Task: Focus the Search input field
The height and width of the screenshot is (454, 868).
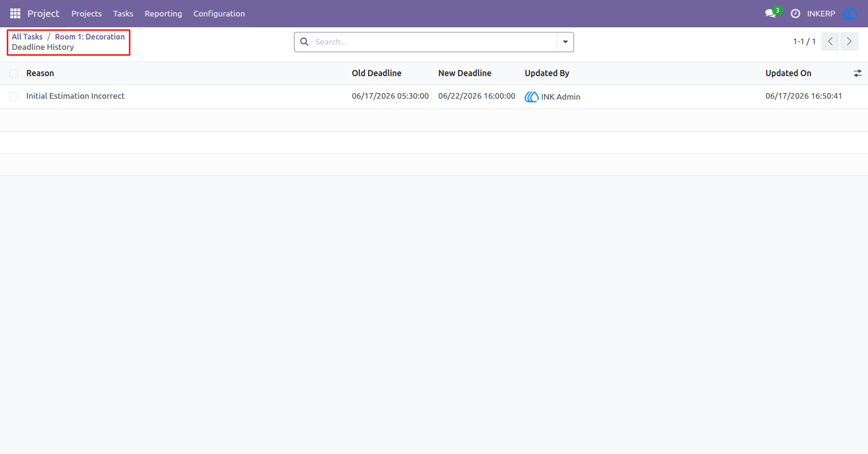Action: click(x=434, y=42)
